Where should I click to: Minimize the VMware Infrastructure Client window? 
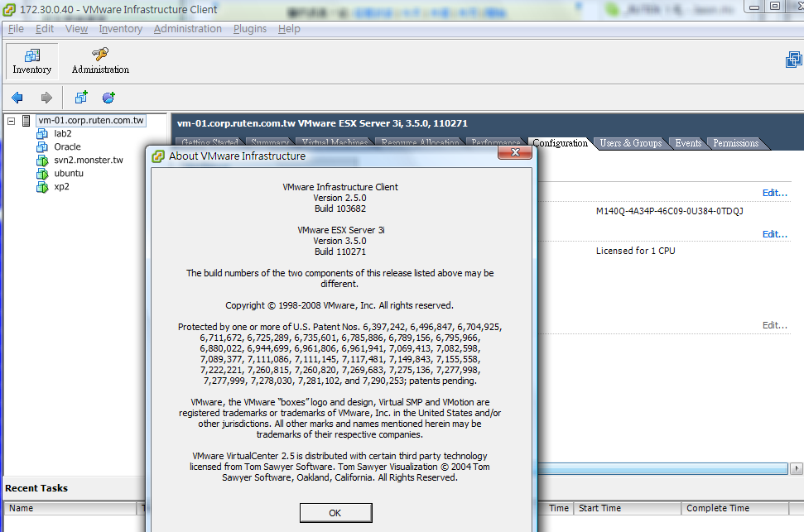(x=754, y=7)
